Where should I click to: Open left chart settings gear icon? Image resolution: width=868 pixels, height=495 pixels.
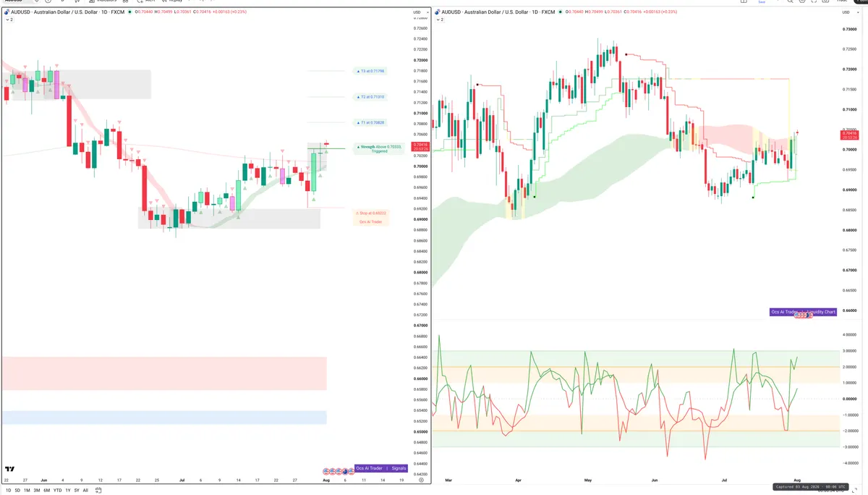click(421, 480)
